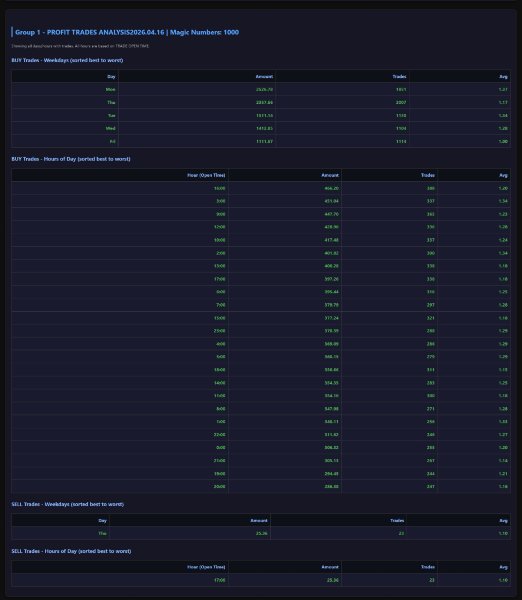Click the 17:00 hour cell in BUY Hours table
Viewport: 522px width, 600px height.
tap(120, 279)
